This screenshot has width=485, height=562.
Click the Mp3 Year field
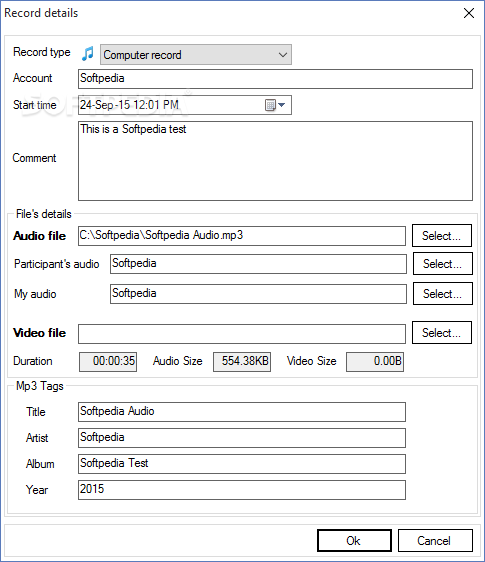click(x=242, y=490)
